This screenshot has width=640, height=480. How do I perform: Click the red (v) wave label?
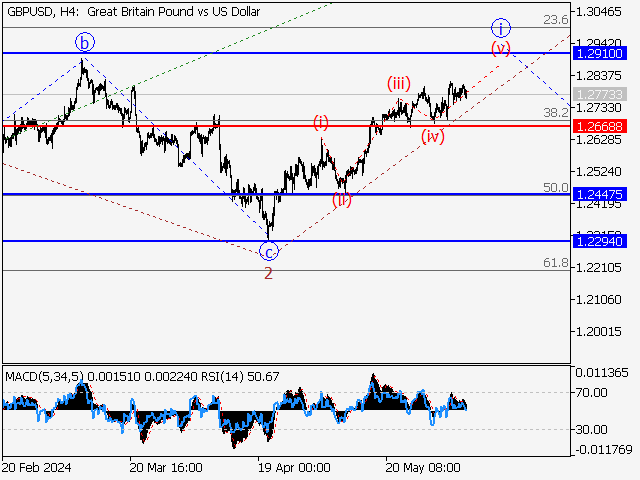501,47
